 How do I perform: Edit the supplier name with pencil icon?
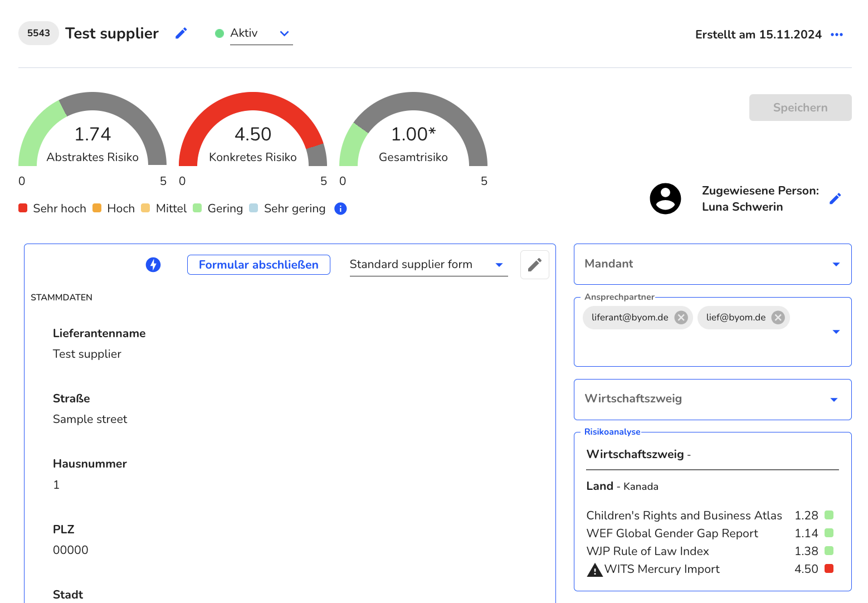(x=181, y=33)
